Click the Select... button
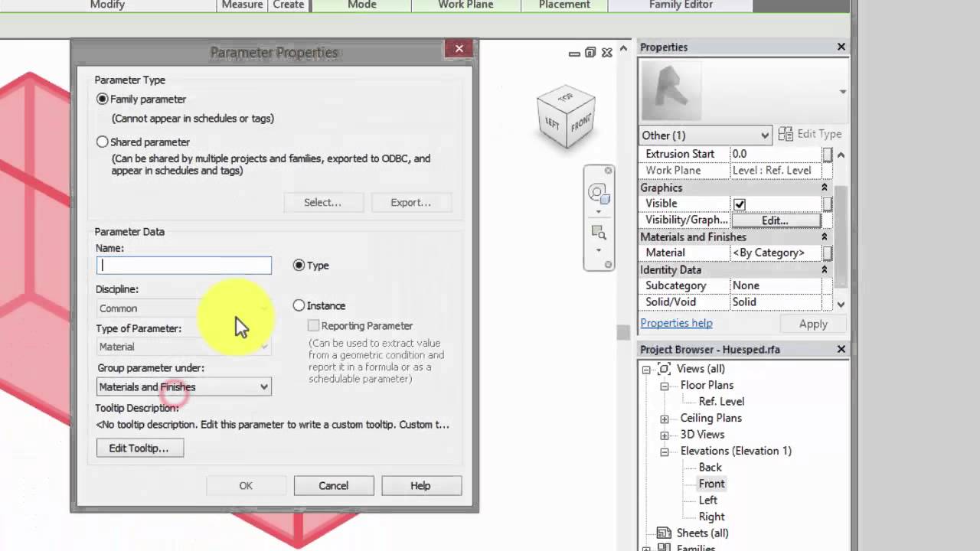 click(x=322, y=203)
